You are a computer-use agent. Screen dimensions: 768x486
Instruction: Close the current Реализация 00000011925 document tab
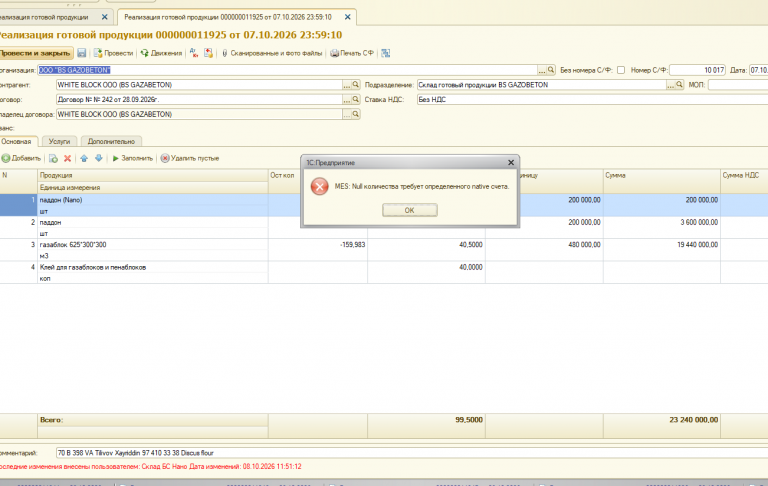(347, 17)
